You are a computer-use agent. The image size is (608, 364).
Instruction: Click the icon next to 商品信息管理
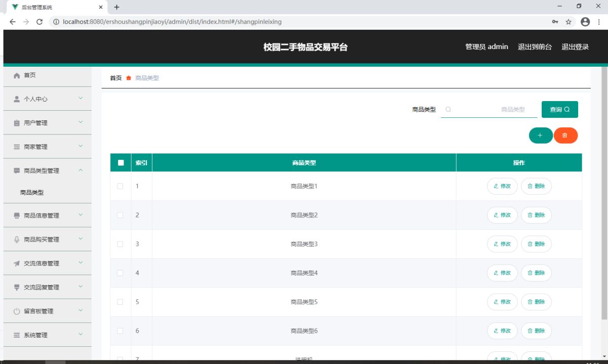click(x=17, y=215)
